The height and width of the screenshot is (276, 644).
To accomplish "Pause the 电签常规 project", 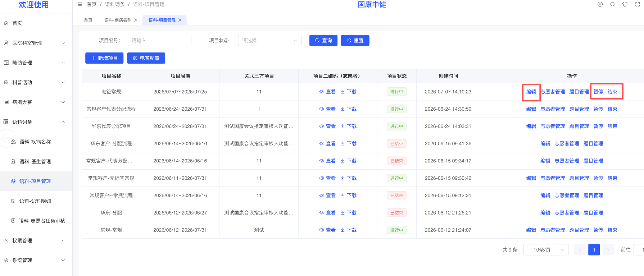I will tap(598, 92).
